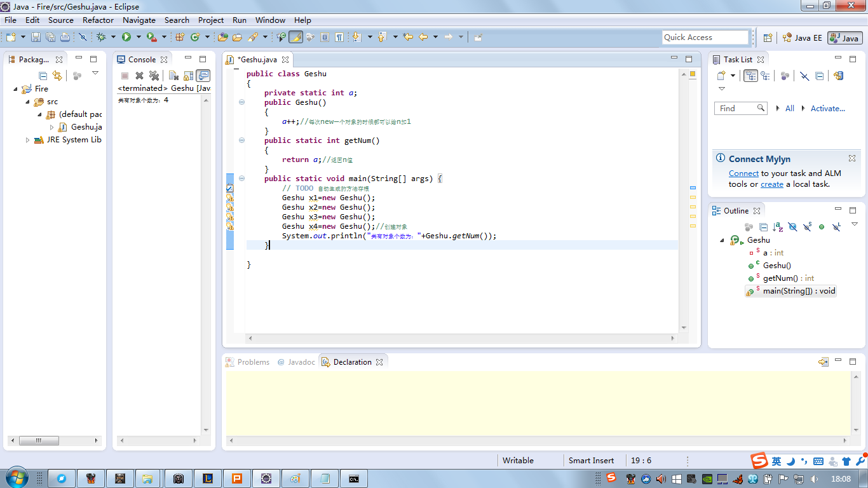Navigate Back with the yellow left arrow
The image size is (868, 488).
[x=423, y=37]
